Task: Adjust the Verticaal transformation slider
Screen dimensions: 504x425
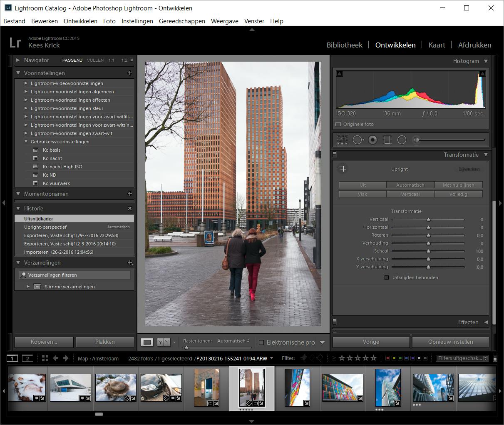Action: click(428, 220)
